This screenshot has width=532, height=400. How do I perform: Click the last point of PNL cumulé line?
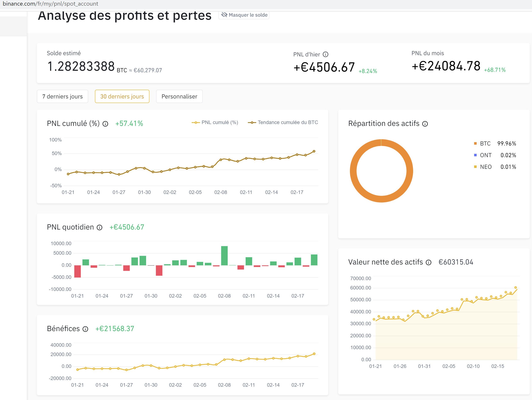[314, 151]
